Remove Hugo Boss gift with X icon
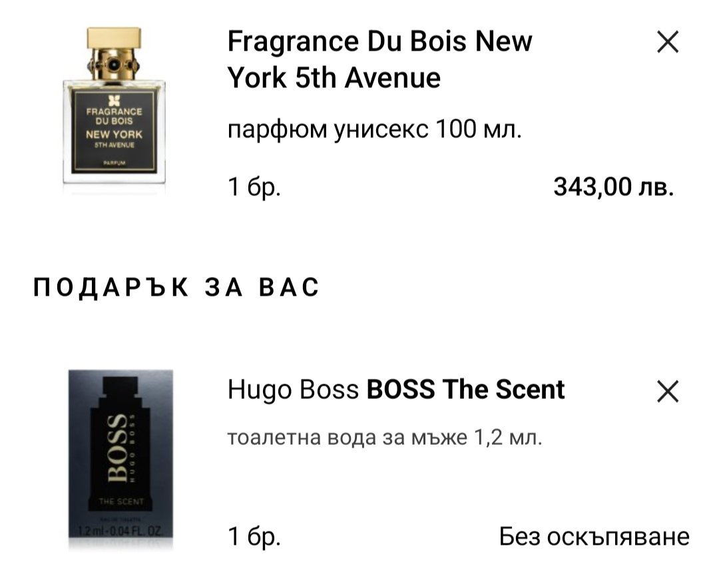Screen dimensions: 719x588 click(667, 392)
